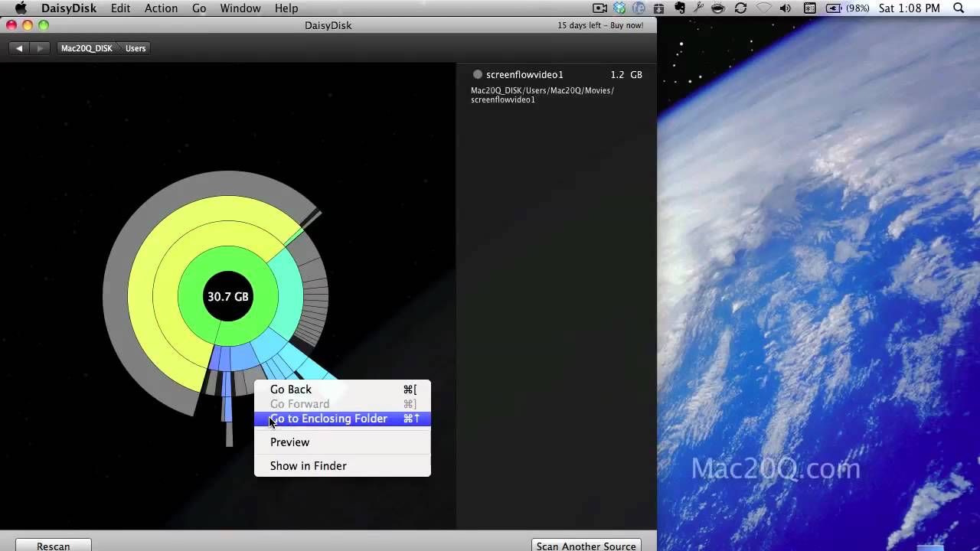The height and width of the screenshot is (551, 980).
Task: Click the lips menu bar icon
Action: [x=718, y=8]
